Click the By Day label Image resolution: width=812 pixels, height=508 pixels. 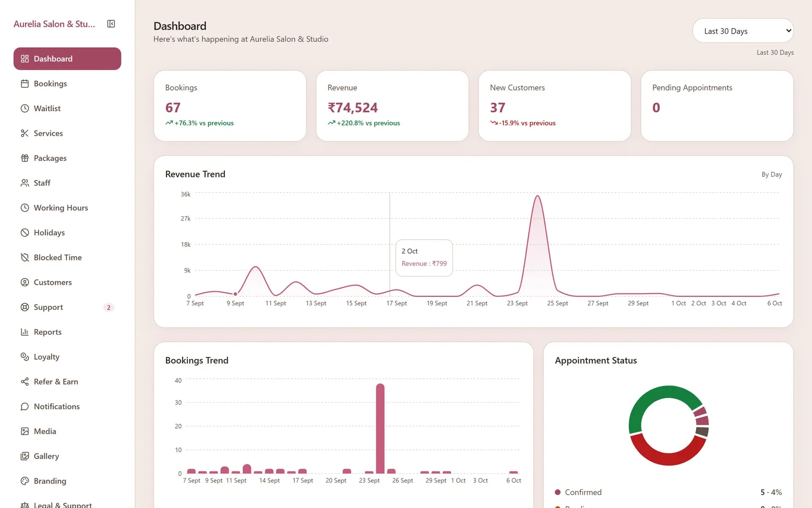click(771, 175)
